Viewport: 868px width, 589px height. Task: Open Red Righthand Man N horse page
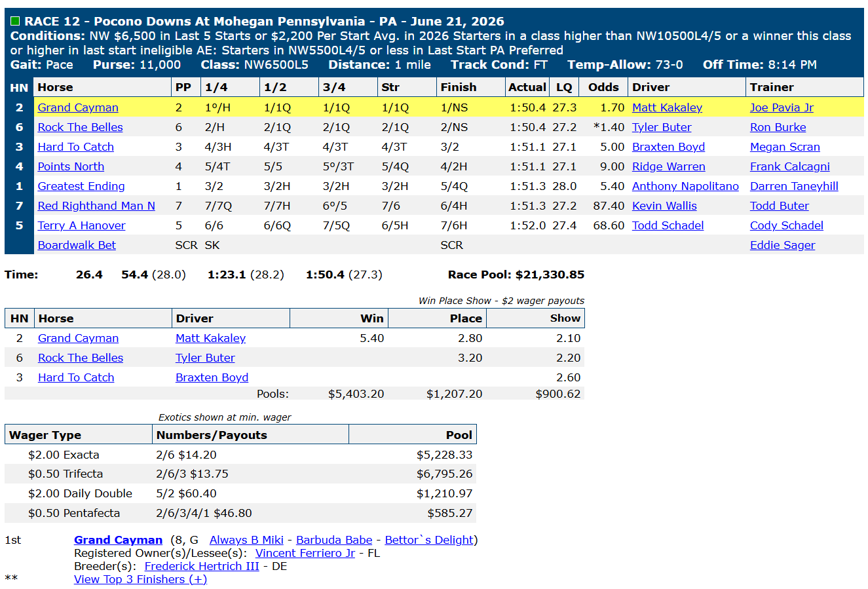(96, 206)
